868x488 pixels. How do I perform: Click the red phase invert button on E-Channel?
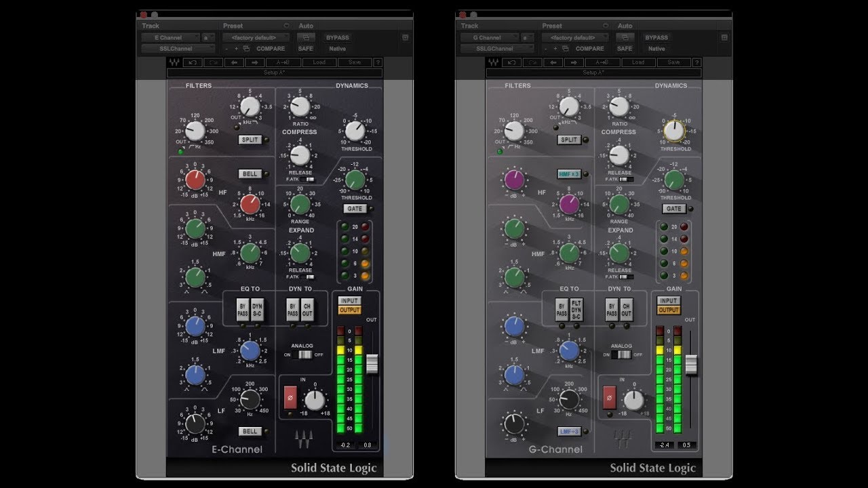(290, 398)
